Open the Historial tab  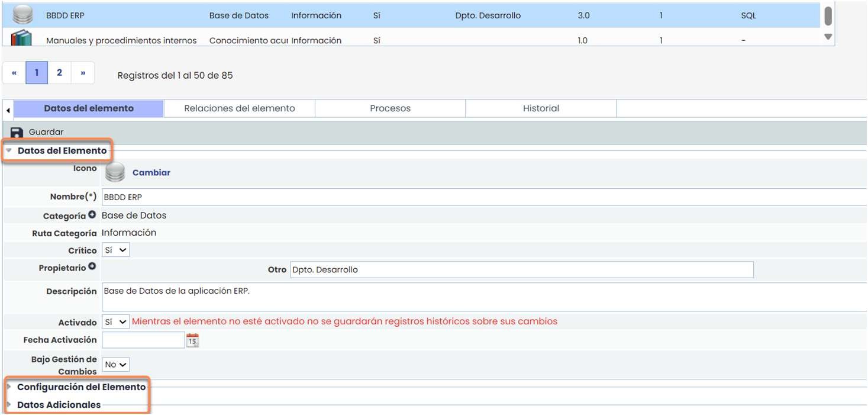point(541,108)
